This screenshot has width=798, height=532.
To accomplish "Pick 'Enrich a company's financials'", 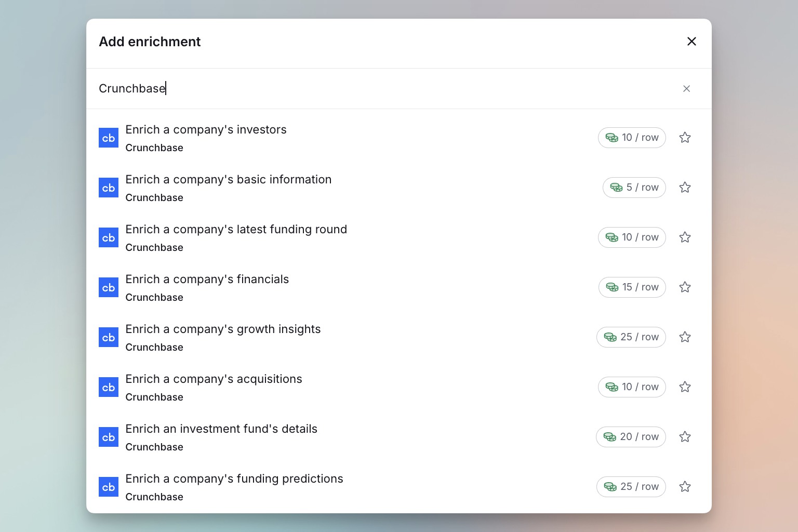I will point(207,280).
